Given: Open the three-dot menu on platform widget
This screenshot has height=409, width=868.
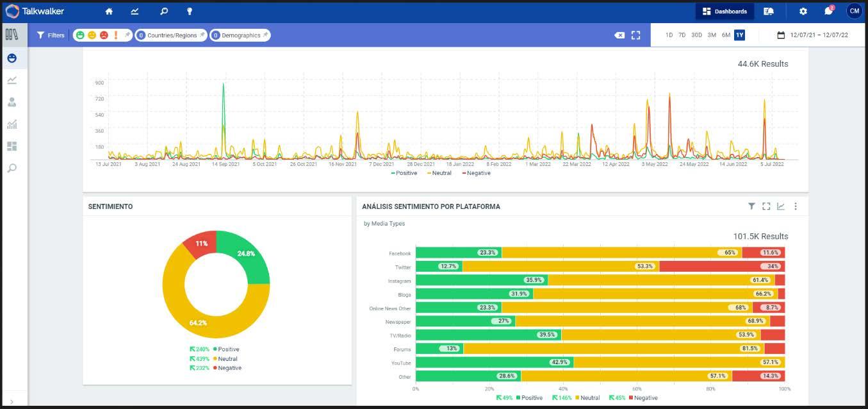Looking at the screenshot, I should pyautogui.click(x=796, y=206).
